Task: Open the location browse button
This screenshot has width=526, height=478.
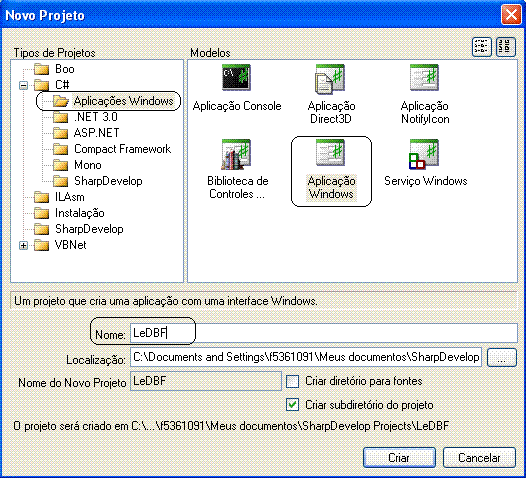Action: click(x=502, y=358)
